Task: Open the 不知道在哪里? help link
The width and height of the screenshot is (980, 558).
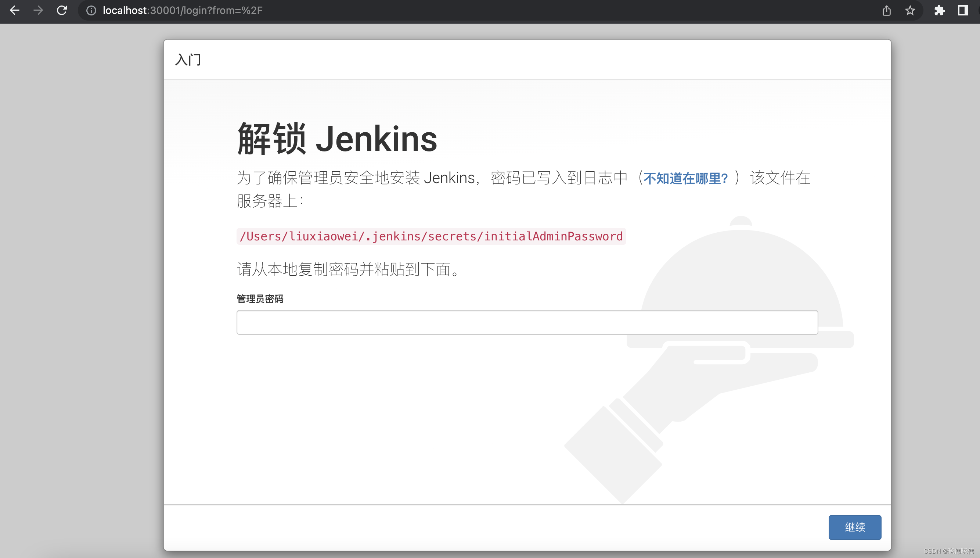Action: (685, 179)
